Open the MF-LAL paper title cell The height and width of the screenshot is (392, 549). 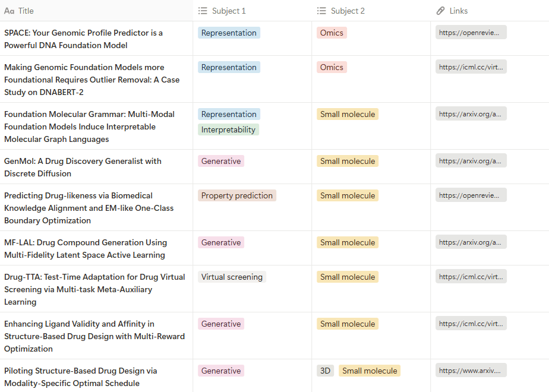click(96, 248)
